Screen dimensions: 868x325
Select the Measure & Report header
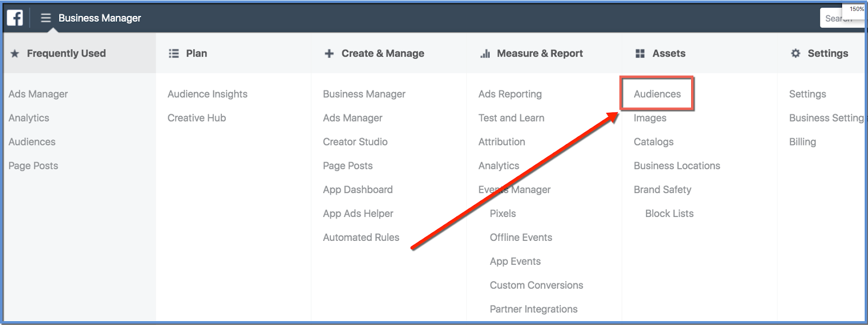(x=540, y=53)
